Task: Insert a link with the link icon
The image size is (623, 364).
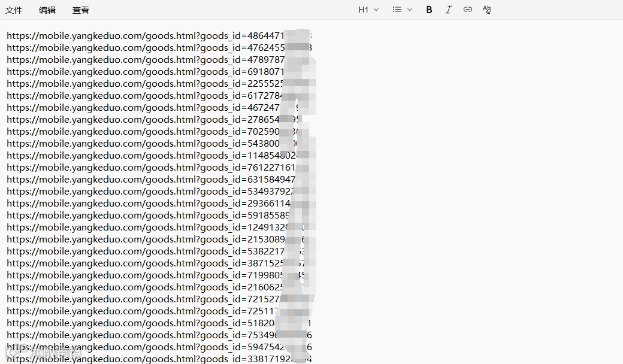Action: click(x=468, y=10)
